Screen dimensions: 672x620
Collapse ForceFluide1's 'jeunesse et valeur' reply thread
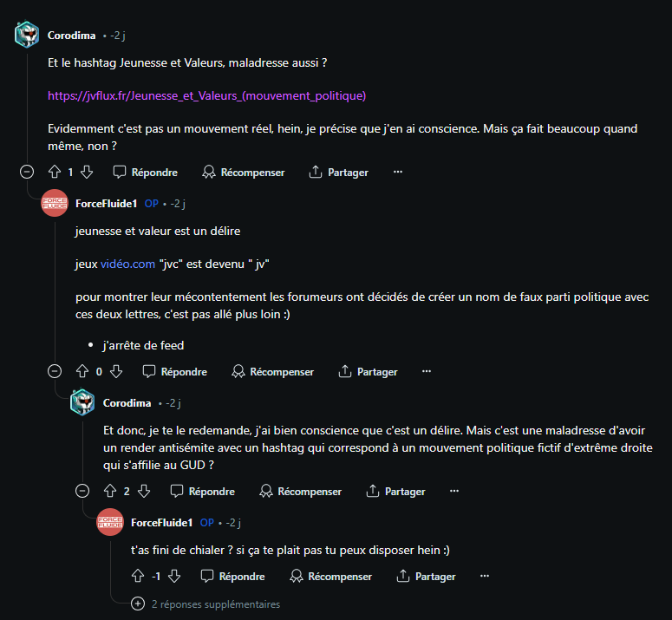(x=55, y=371)
